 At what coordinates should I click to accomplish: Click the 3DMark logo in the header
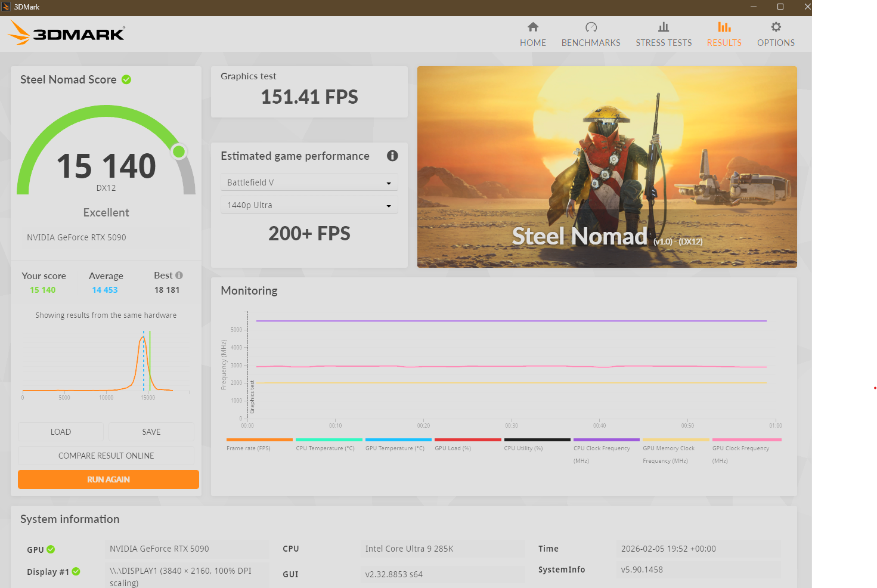coord(66,33)
